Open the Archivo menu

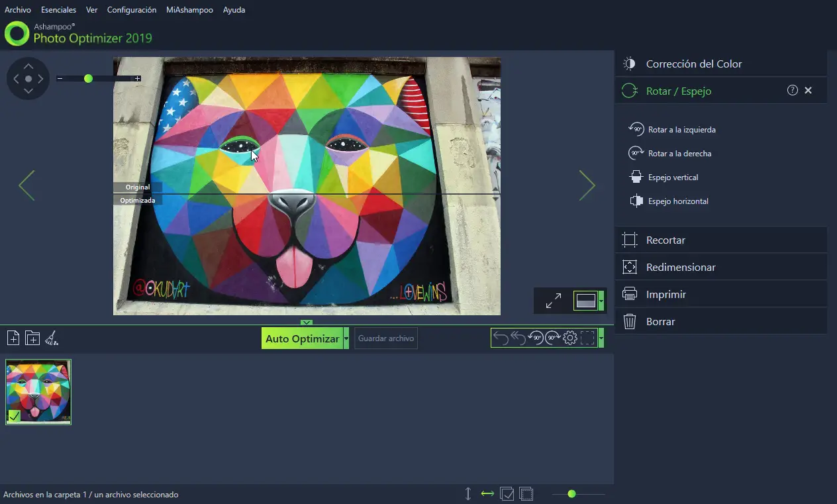click(18, 10)
